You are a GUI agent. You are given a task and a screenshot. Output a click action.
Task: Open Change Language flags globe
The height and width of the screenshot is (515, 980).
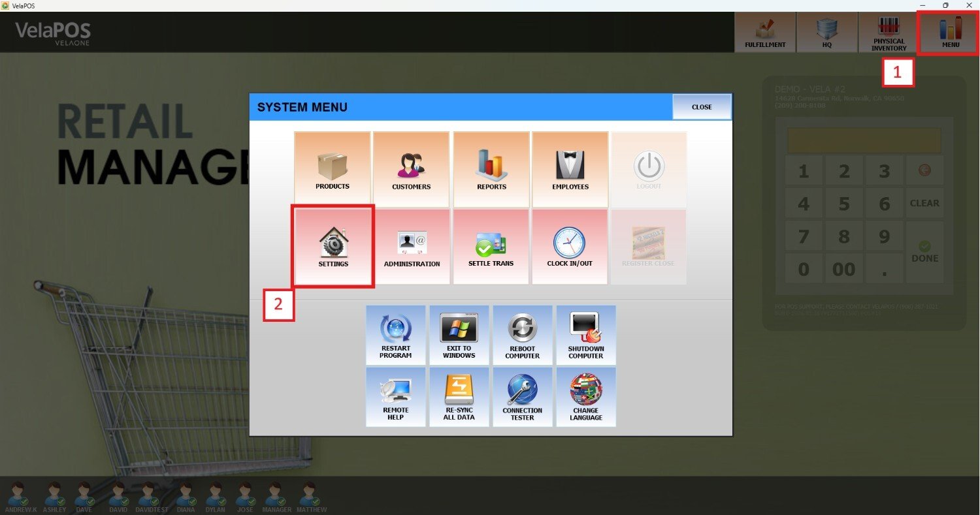[x=585, y=397]
